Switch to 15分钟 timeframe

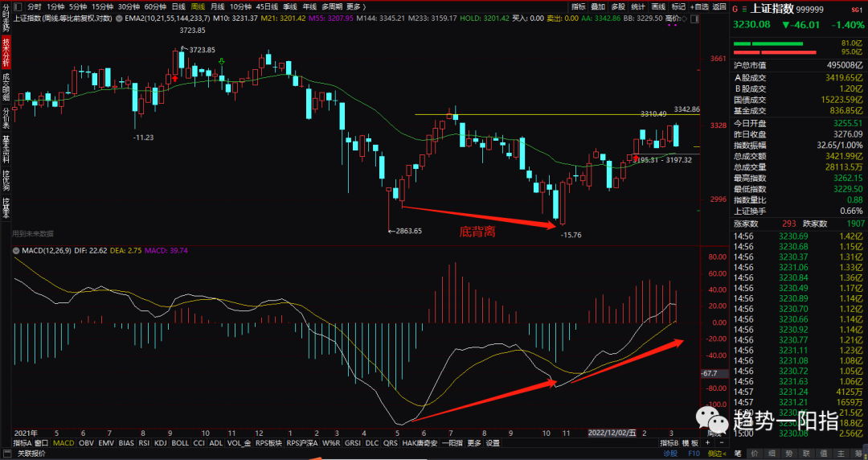(102, 6)
